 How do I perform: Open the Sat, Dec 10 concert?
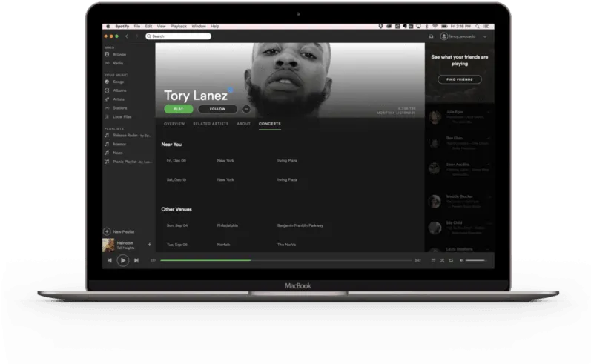[289, 179]
